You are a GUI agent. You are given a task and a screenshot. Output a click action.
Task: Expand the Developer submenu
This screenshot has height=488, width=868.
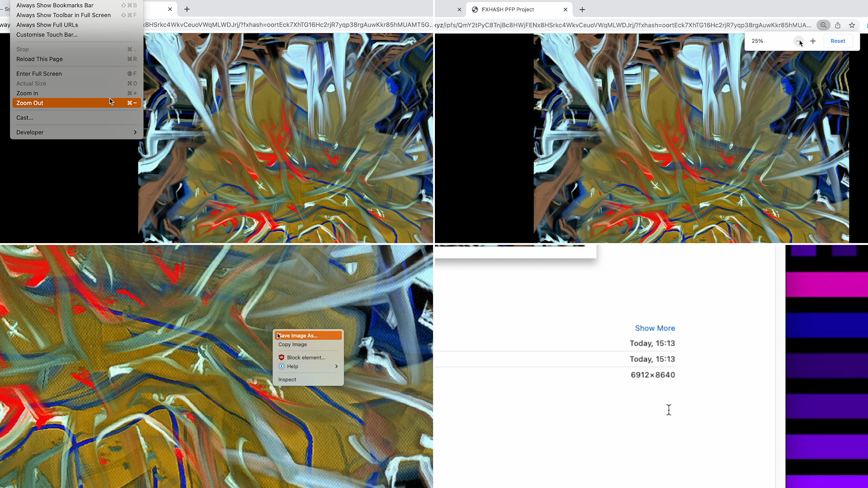click(x=76, y=132)
